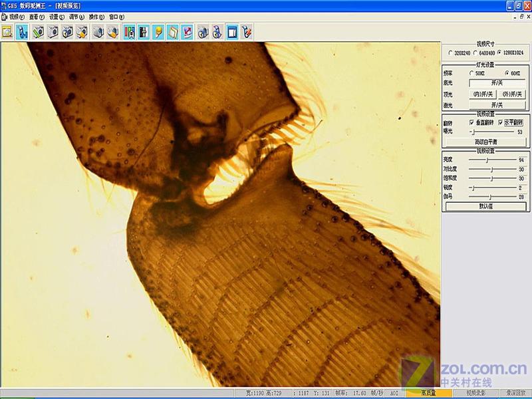Screen dimensions: 532x399
Task: Click the microscope specimen preview image
Action: (221, 214)
